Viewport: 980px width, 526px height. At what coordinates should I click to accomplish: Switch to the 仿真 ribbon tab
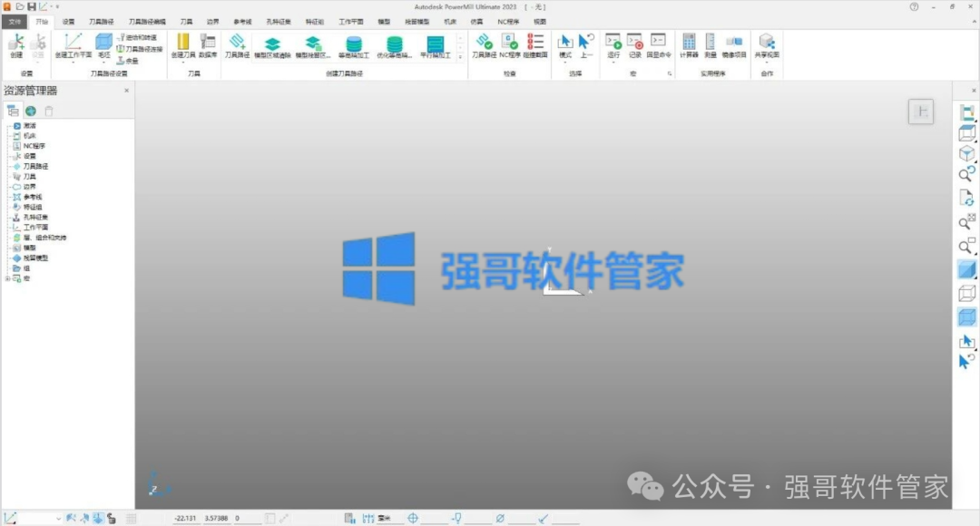(477, 22)
